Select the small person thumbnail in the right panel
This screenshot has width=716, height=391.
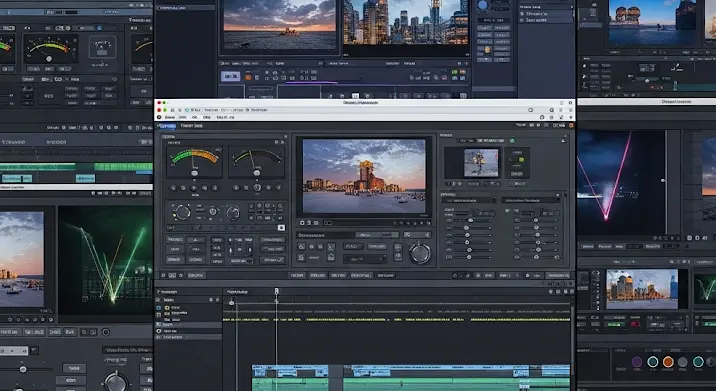point(481,163)
